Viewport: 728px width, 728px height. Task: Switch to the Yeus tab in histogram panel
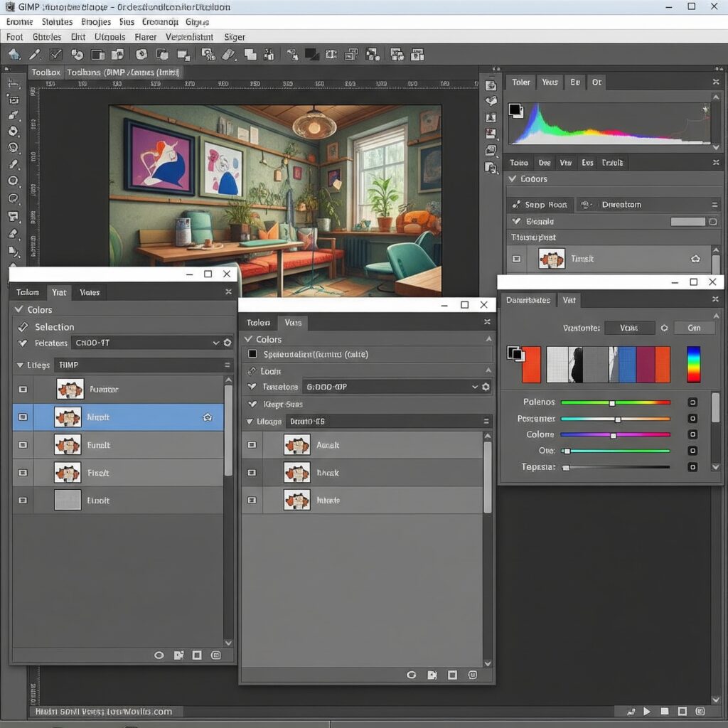click(550, 82)
